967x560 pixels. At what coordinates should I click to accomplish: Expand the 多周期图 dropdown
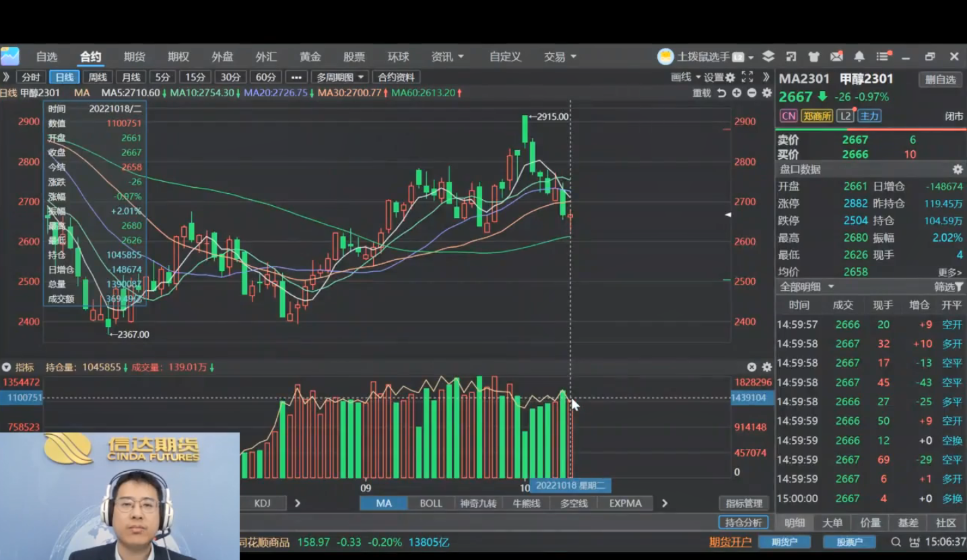pos(341,77)
